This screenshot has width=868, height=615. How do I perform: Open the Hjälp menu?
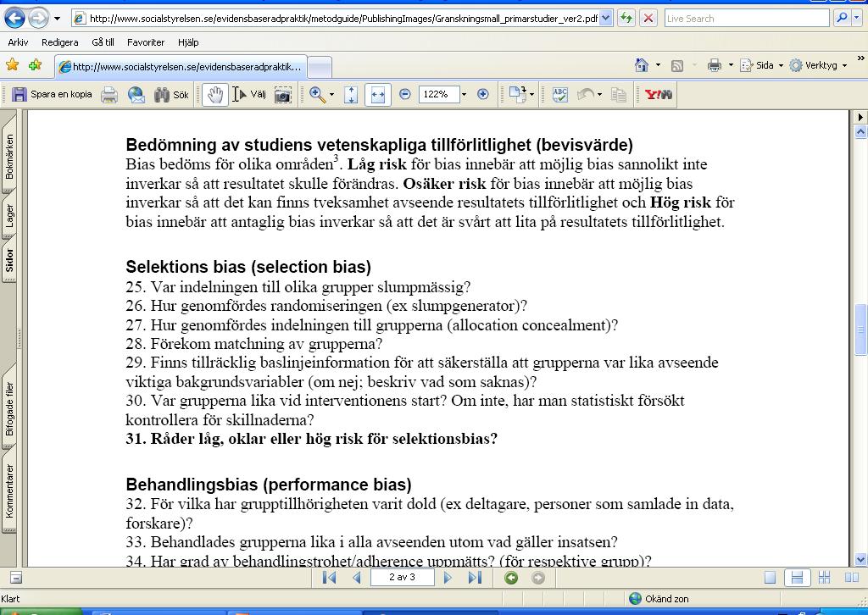coord(188,42)
